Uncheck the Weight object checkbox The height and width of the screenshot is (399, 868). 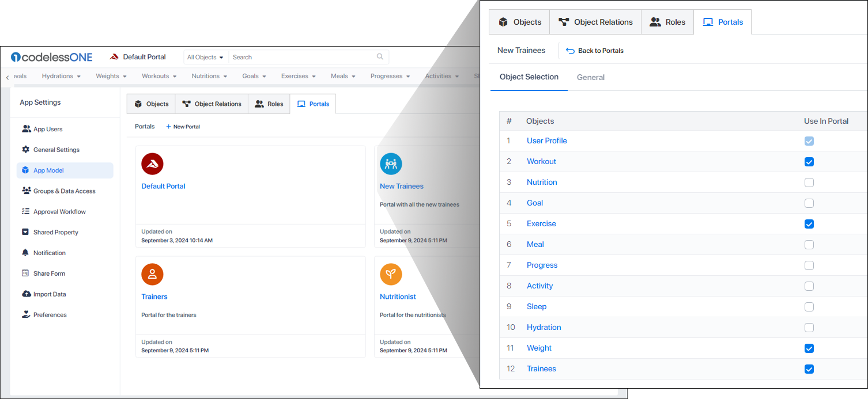[809, 348]
